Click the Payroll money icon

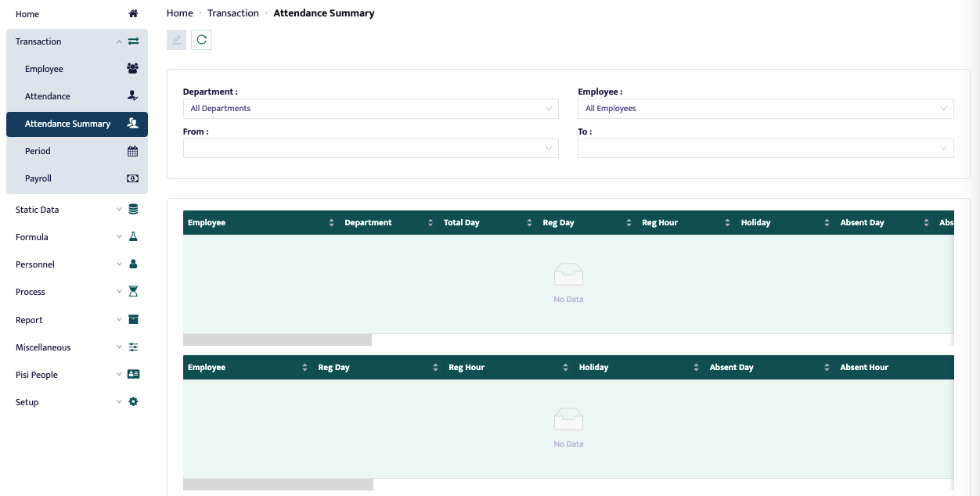[132, 178]
